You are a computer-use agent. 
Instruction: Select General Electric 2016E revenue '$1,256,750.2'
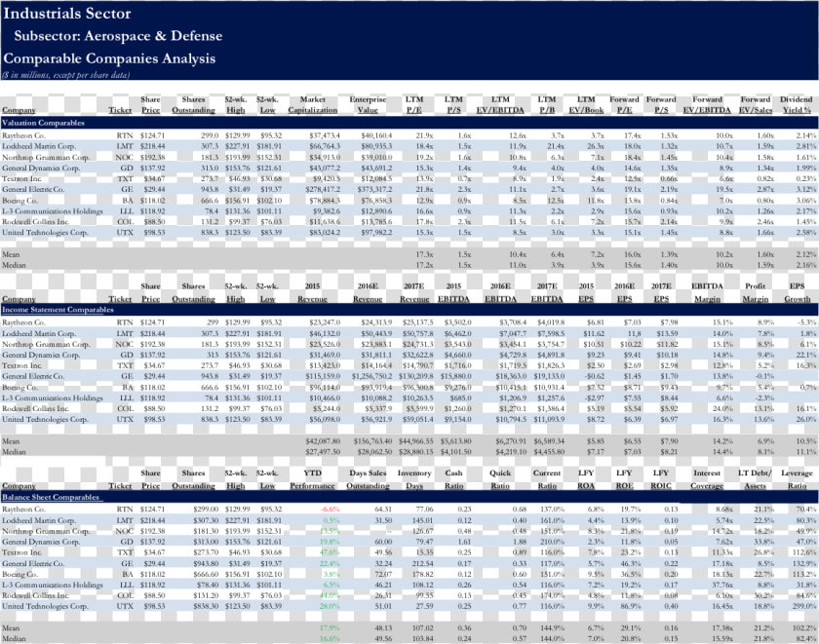[x=371, y=376]
